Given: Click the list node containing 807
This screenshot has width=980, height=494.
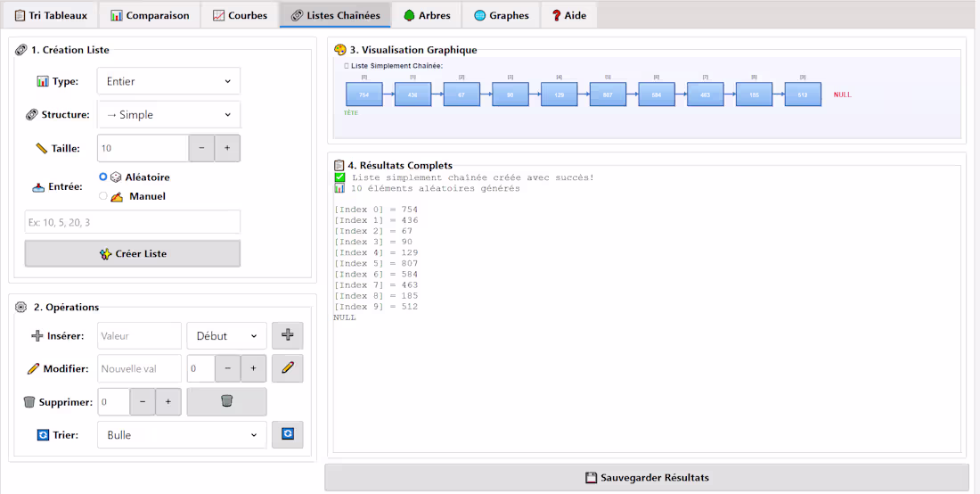Looking at the screenshot, I should click(608, 95).
